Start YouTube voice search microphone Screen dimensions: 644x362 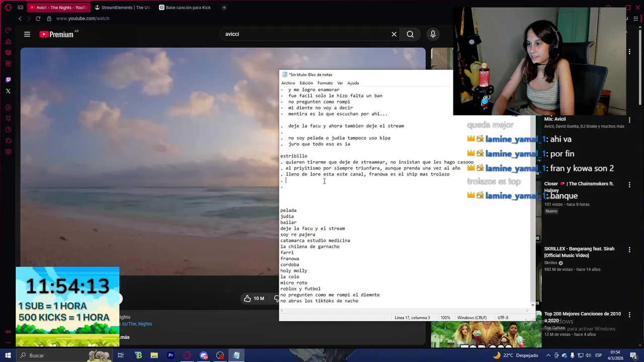pyautogui.click(x=433, y=34)
